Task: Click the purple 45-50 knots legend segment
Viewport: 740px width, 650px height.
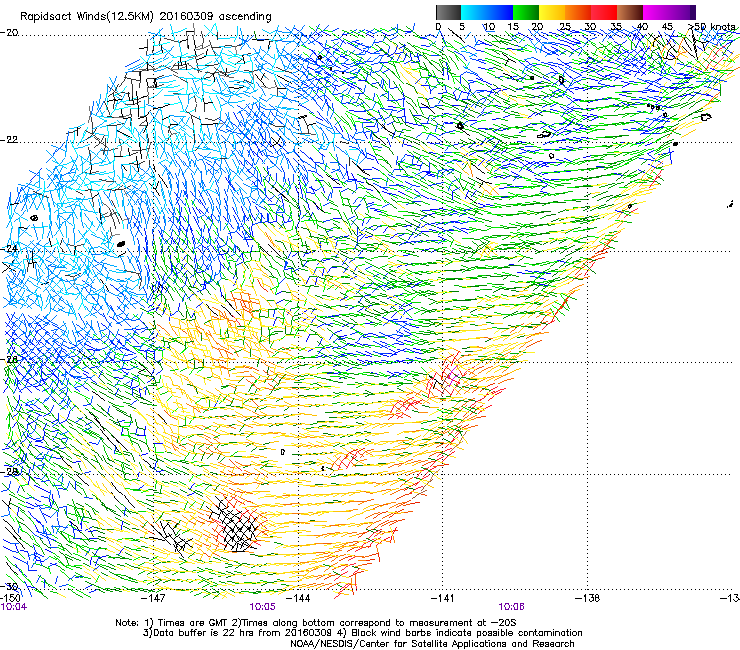Action: pos(682,12)
